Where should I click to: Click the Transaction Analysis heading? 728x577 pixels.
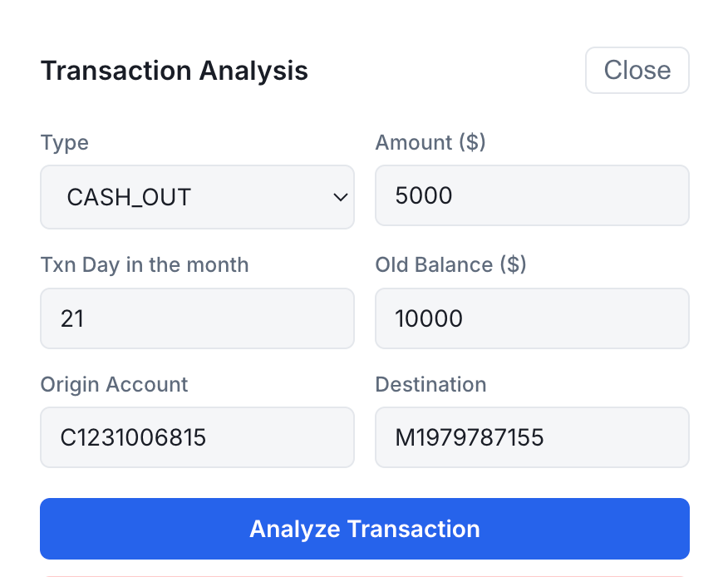point(175,71)
